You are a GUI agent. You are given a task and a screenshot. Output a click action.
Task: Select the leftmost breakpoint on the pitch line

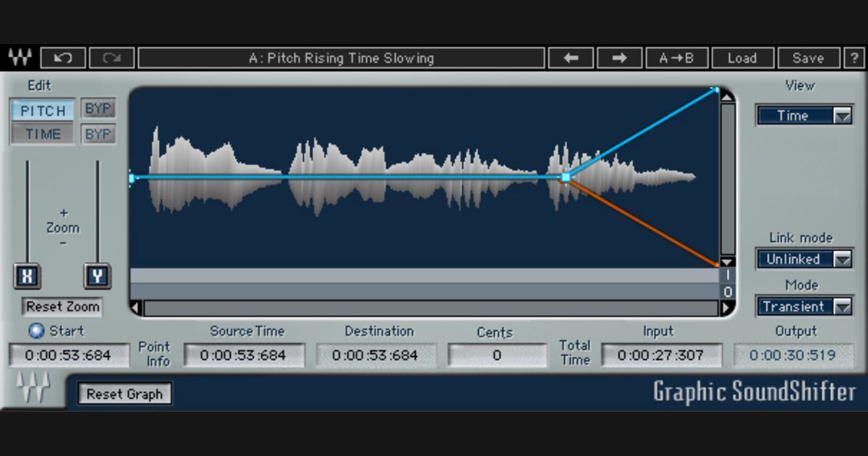click(x=131, y=177)
